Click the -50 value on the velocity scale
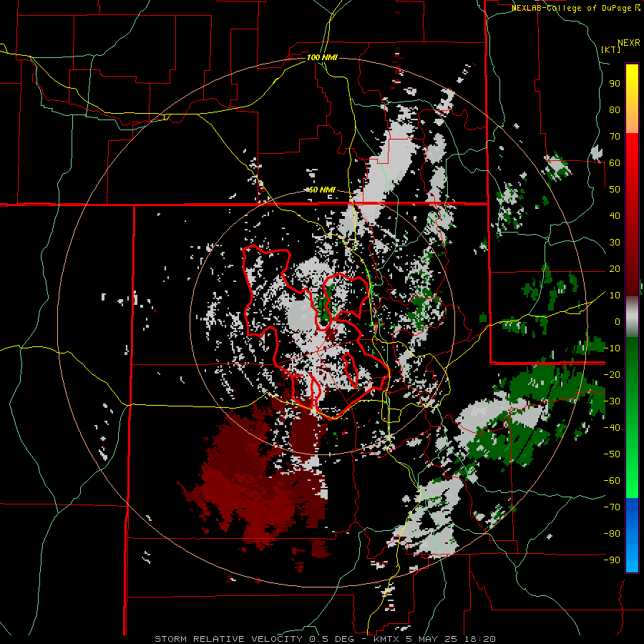Image resolution: width=644 pixels, height=644 pixels. click(612, 454)
